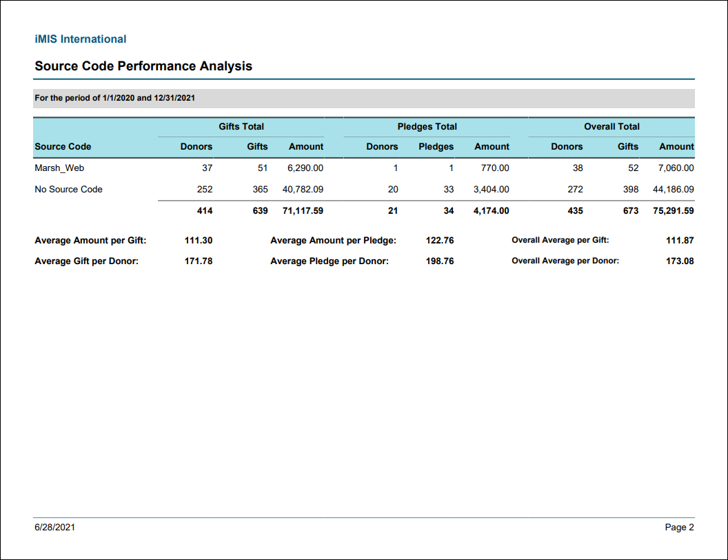Click the Source Code column header
The image size is (728, 560).
(63, 146)
